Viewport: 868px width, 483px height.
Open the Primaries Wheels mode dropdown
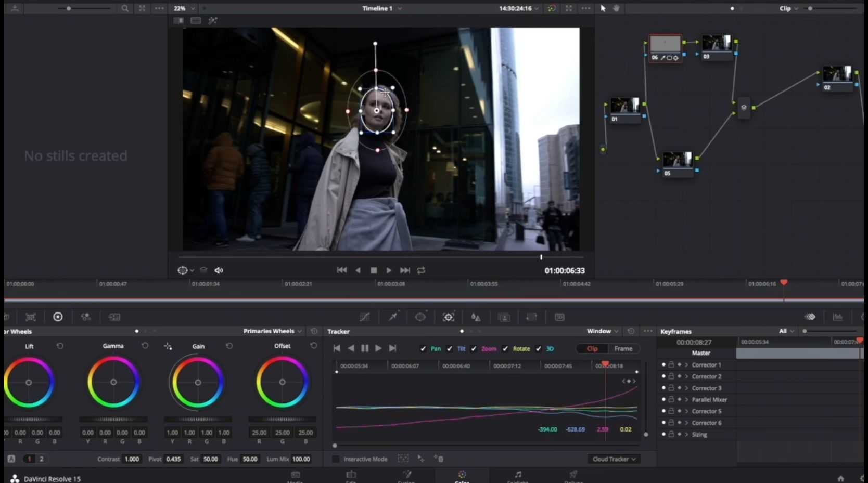point(273,331)
